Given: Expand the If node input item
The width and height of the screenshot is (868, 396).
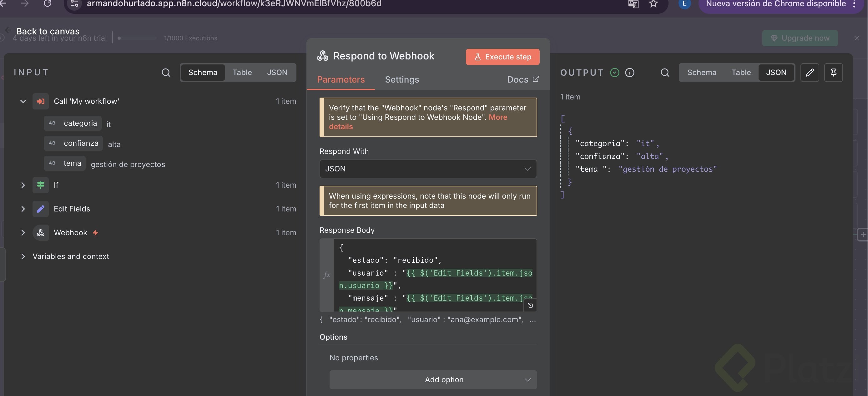Looking at the screenshot, I should tap(23, 185).
